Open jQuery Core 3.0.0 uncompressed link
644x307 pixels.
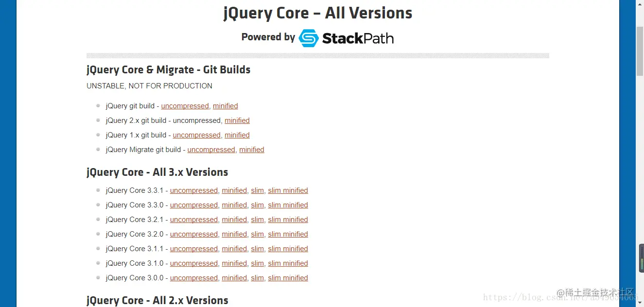click(194, 278)
